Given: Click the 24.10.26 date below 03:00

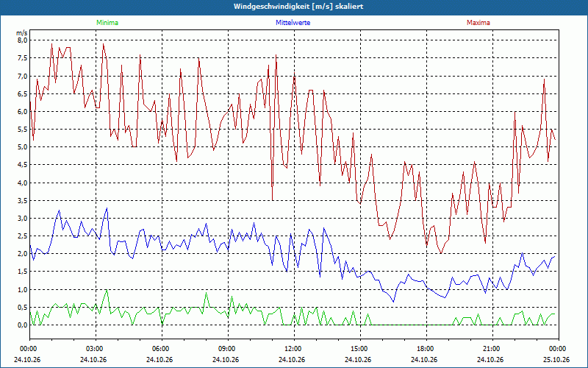Looking at the screenshot, I should pyautogui.click(x=93, y=359).
